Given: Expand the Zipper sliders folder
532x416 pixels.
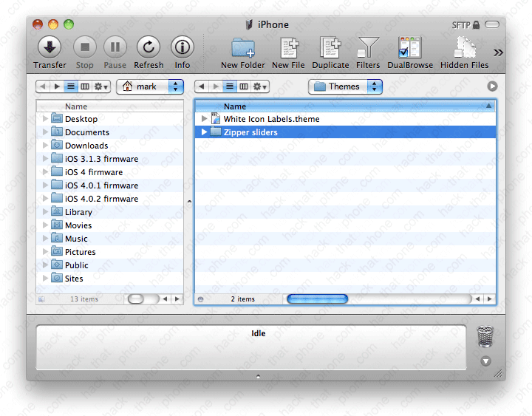Looking at the screenshot, I should click(205, 132).
